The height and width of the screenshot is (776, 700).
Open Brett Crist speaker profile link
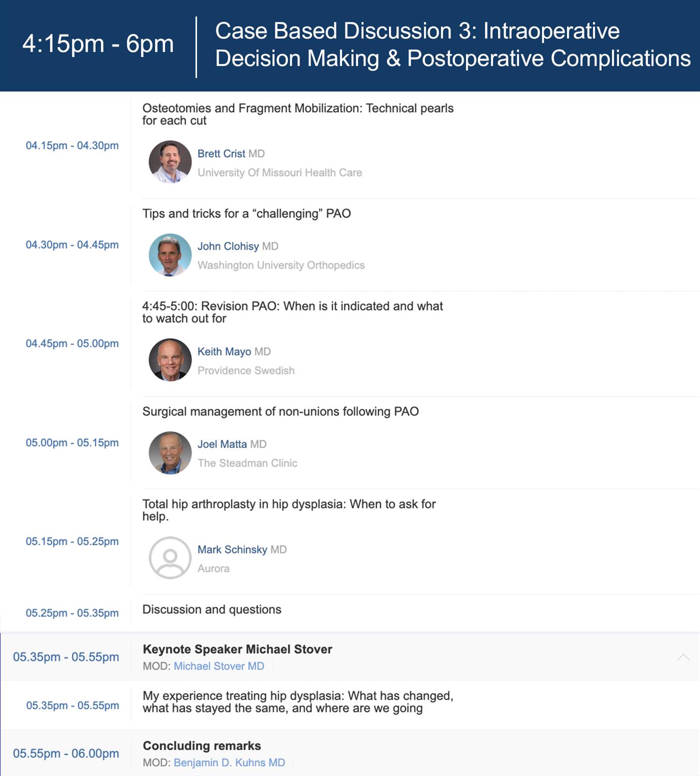[x=221, y=154]
